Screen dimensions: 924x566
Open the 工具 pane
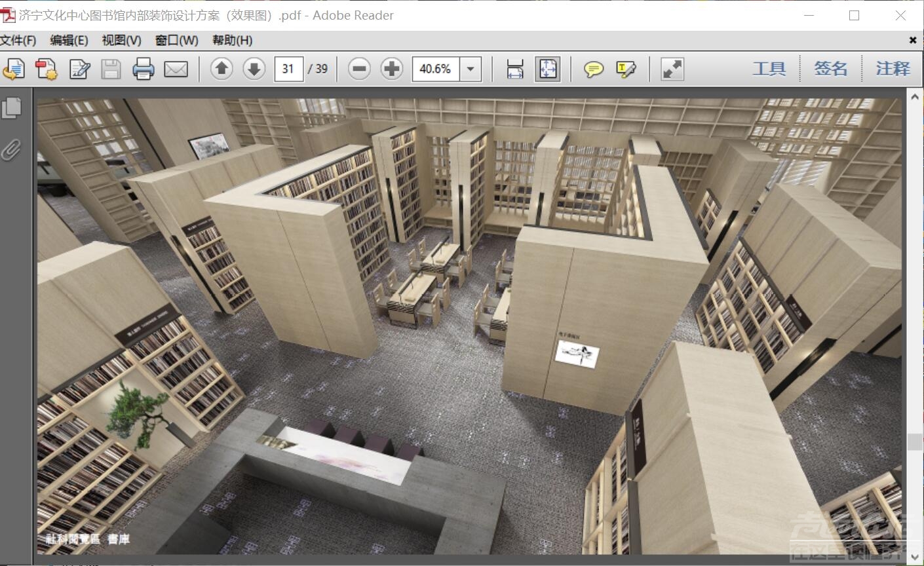[x=769, y=69]
